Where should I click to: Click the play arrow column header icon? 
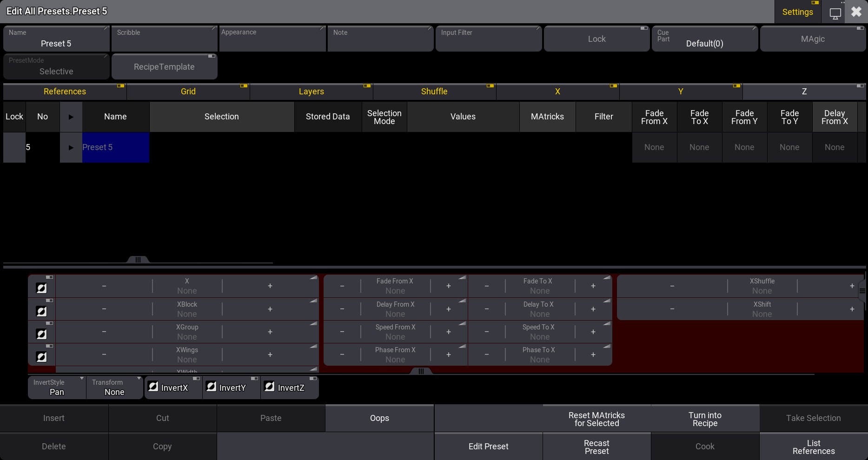coord(71,117)
